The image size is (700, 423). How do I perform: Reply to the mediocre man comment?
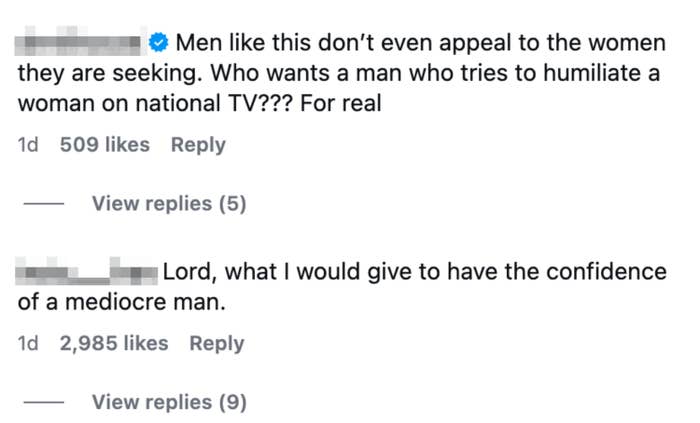pyautogui.click(x=217, y=343)
